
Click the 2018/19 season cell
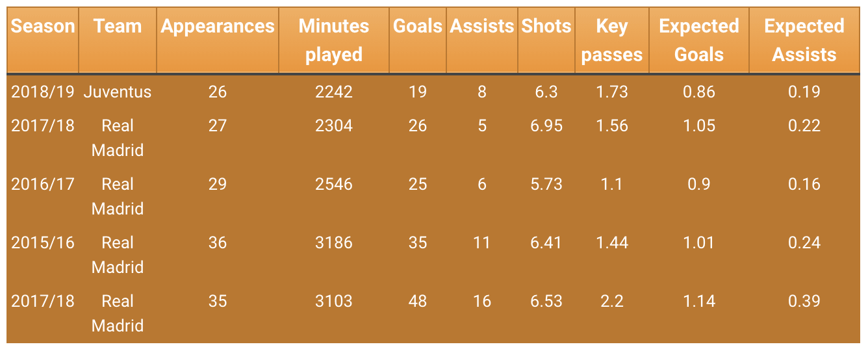coord(43,92)
